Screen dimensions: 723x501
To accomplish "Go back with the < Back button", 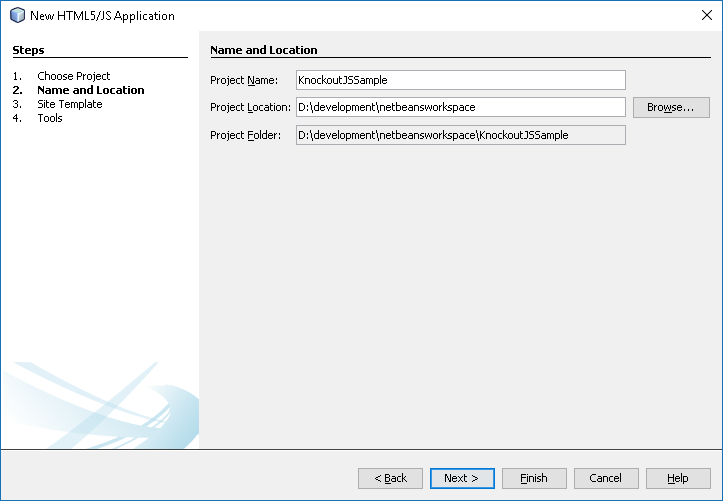I will (390, 478).
